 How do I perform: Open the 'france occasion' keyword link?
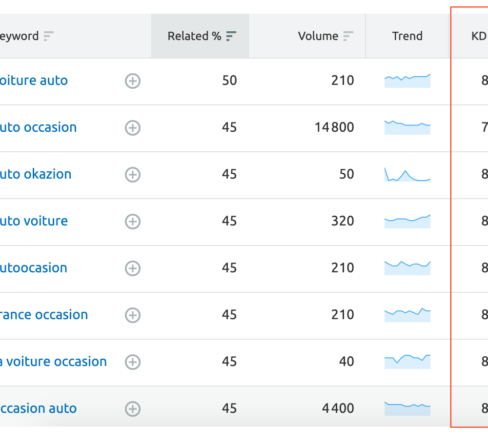click(x=43, y=315)
